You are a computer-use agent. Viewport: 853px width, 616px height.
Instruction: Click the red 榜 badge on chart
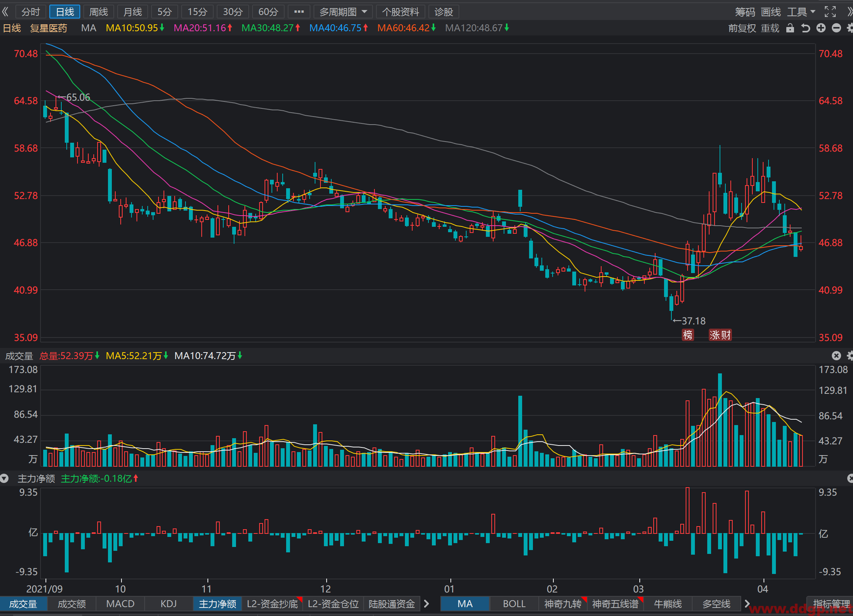click(x=688, y=335)
